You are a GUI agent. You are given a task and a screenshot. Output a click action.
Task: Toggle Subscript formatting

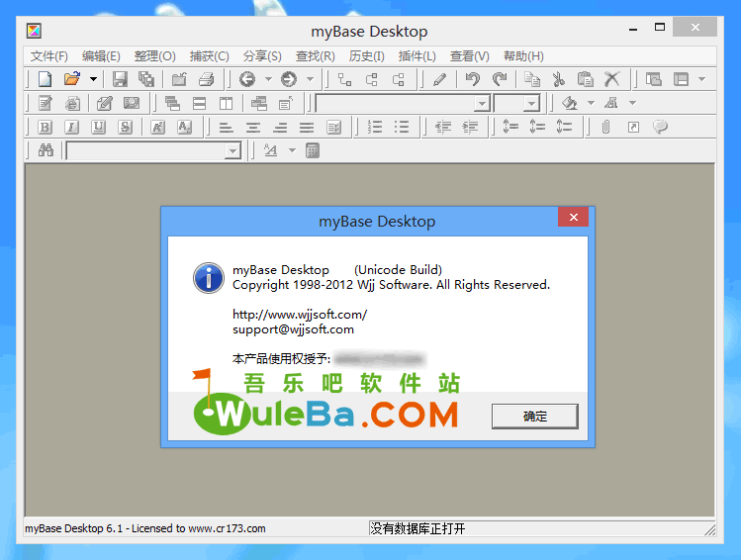(x=184, y=127)
